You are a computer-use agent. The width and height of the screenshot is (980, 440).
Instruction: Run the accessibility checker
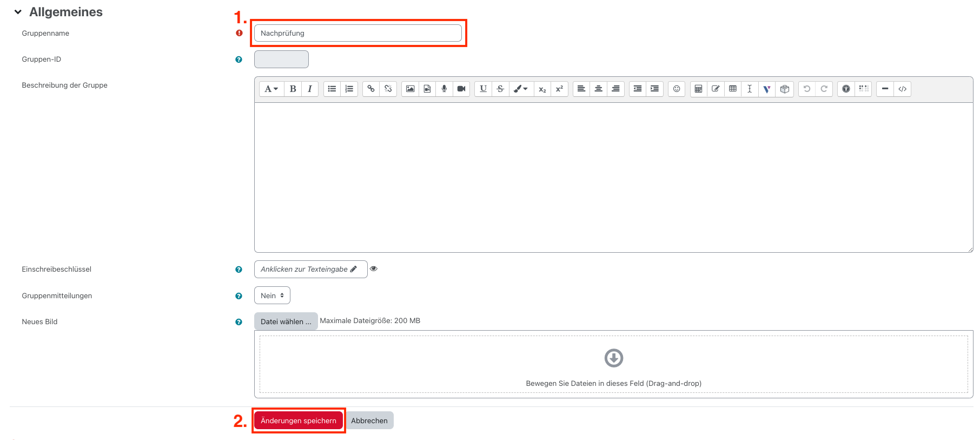(x=846, y=89)
